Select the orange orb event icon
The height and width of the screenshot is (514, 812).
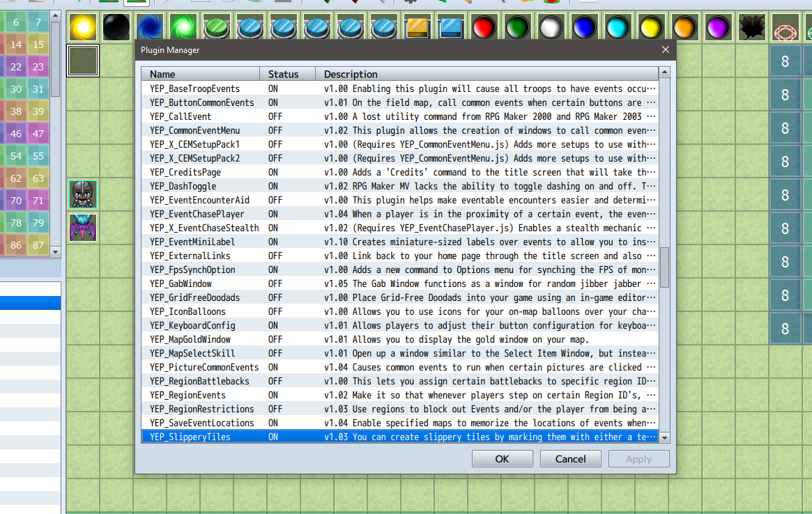click(x=684, y=27)
